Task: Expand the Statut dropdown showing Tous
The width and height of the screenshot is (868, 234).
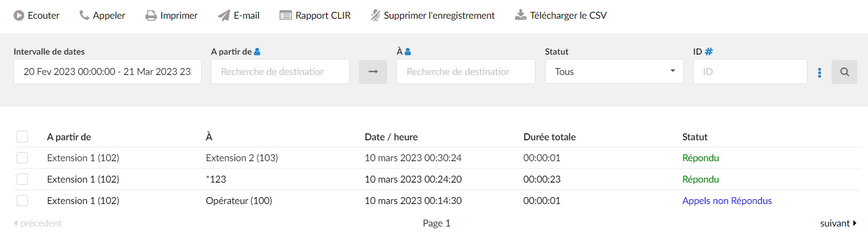Action: pyautogui.click(x=614, y=72)
